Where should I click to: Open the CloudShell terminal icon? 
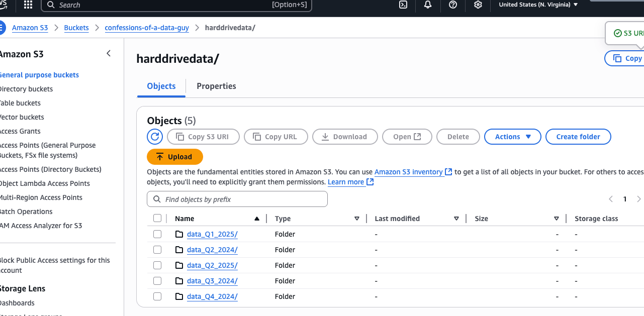pyautogui.click(x=403, y=5)
